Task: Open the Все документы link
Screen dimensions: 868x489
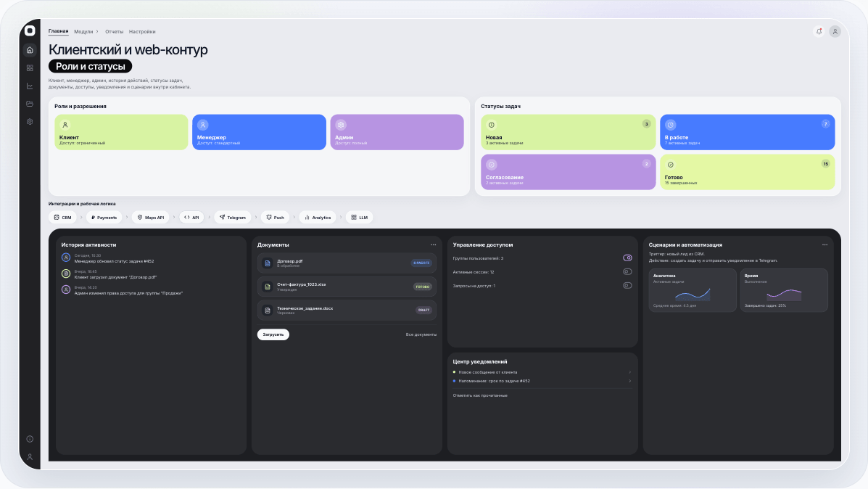Action: (x=421, y=334)
